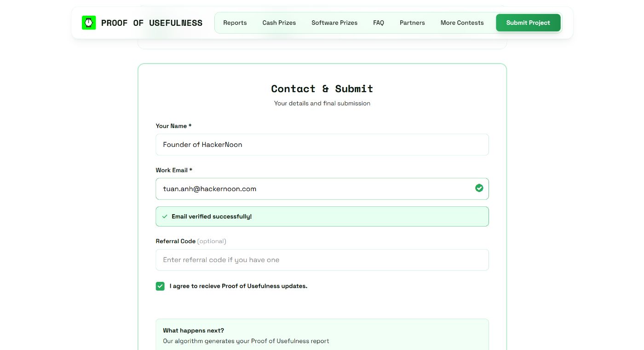
Task: Toggle the Proof of Usefulness updates checkbox
Action: tap(160, 286)
